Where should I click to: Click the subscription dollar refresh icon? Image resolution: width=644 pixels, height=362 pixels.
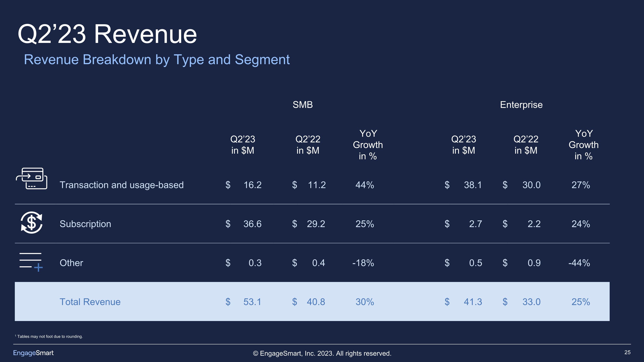point(32,223)
